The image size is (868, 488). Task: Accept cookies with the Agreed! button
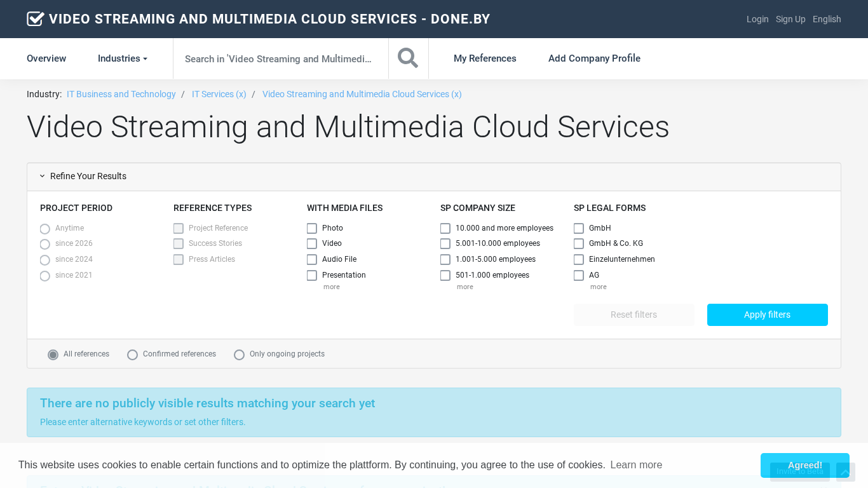(804, 465)
